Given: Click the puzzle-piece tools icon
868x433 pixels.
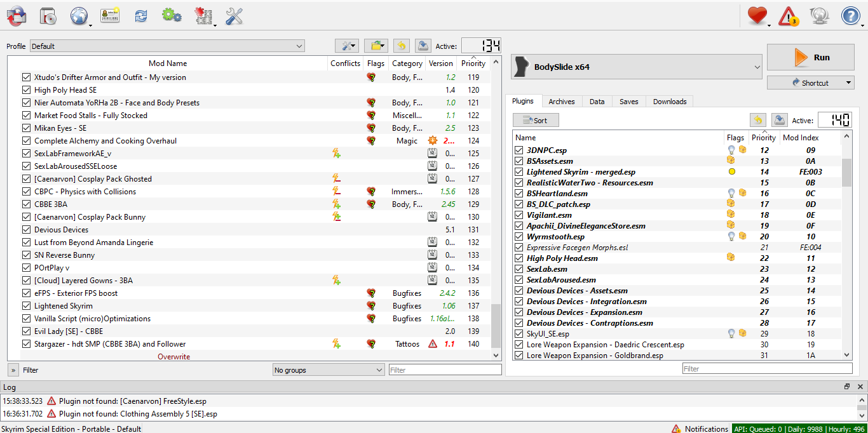Looking at the screenshot, I should coord(203,16).
